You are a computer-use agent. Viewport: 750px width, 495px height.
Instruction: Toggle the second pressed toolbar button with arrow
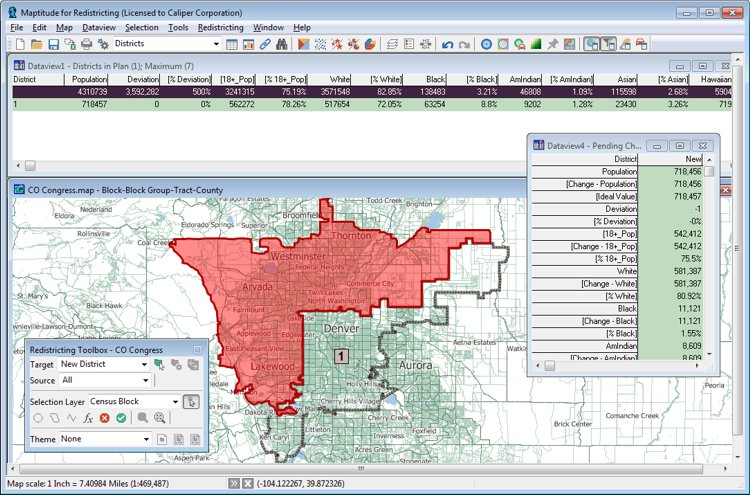608,44
